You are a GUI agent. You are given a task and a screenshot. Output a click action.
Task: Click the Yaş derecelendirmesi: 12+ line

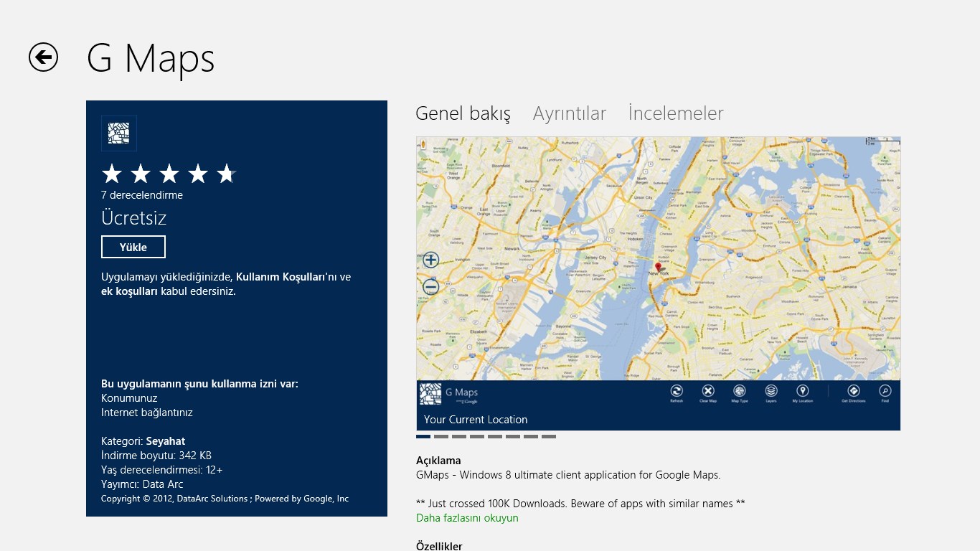coord(162,470)
